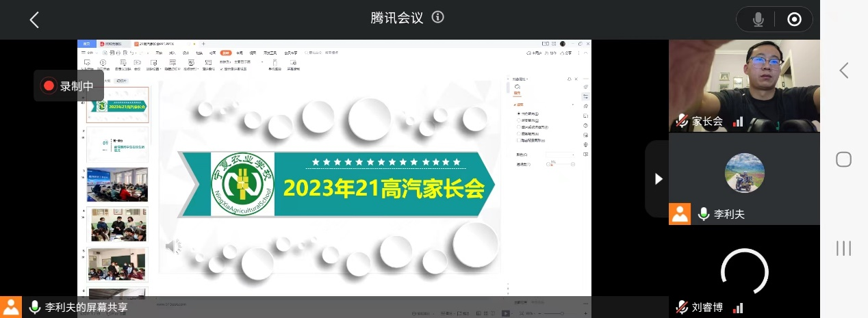Open the highlighted orange ribbon tab
868x318 pixels.
226,53
